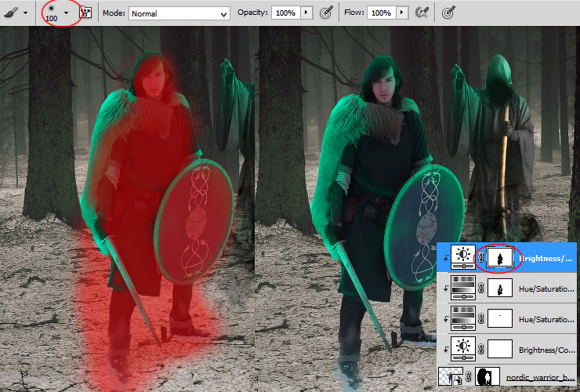
Task: Toggle the Brush panel icon
Action: point(85,13)
